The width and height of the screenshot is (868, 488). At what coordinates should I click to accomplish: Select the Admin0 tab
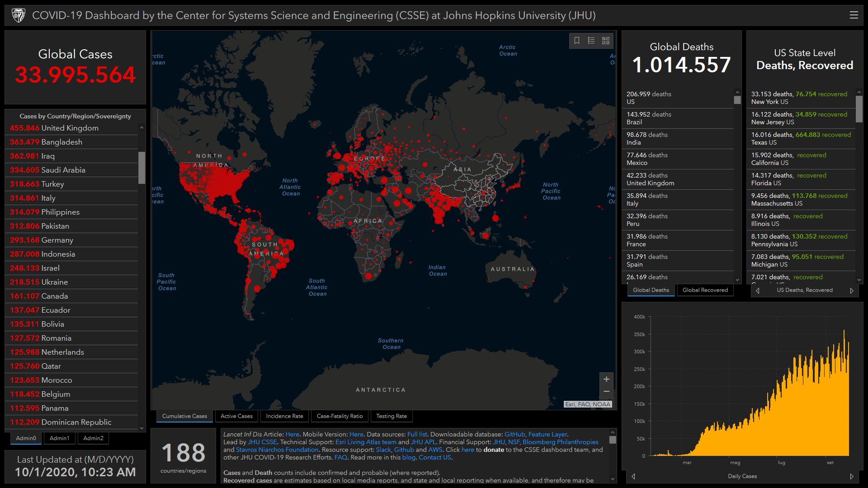tap(26, 438)
